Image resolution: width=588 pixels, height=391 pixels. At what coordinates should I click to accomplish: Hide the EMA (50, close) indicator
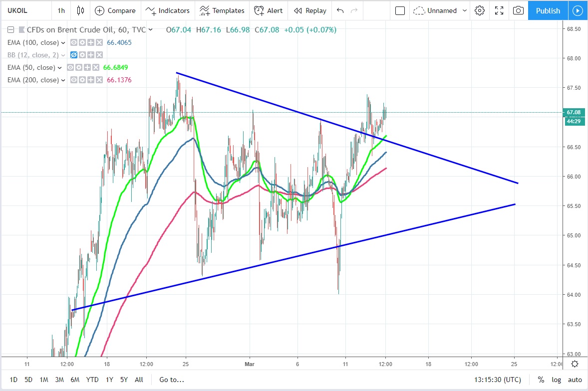70,67
